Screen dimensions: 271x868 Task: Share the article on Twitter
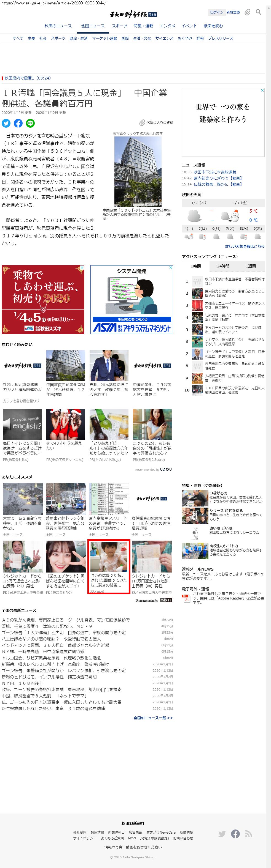[x=6, y=123]
